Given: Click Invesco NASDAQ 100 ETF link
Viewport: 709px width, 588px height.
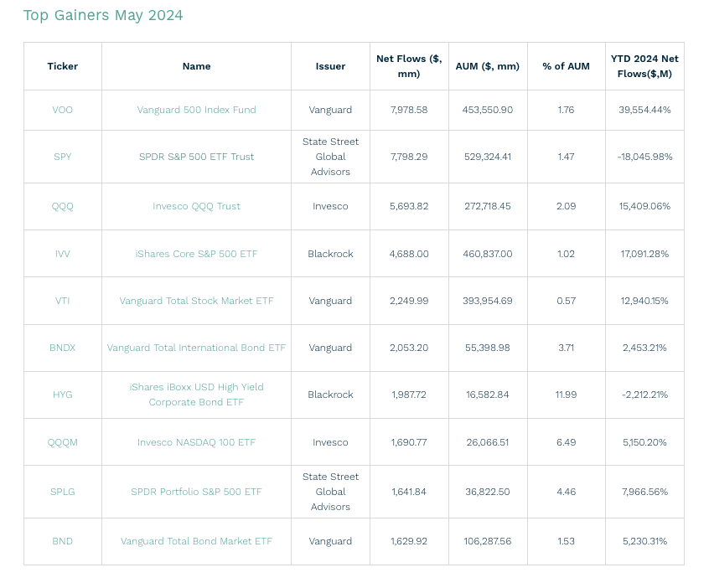Looking at the screenshot, I should [196, 442].
